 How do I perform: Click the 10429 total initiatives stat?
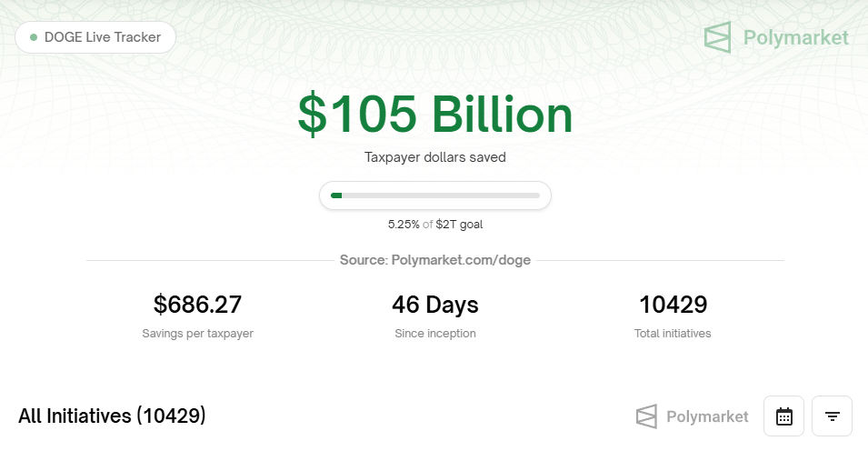[673, 304]
